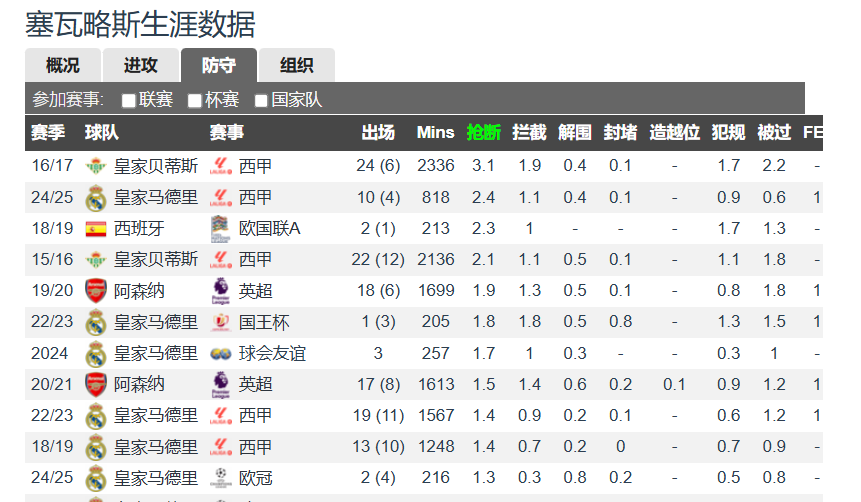Screen dimensions: 861x502
Task: Select the 组织 tab
Action: click(297, 65)
